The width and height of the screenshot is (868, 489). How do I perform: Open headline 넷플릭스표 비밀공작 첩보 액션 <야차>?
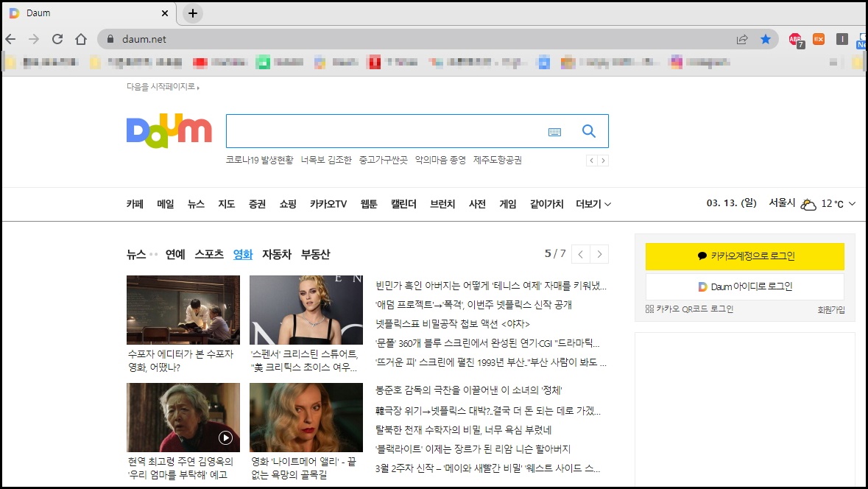pos(453,323)
